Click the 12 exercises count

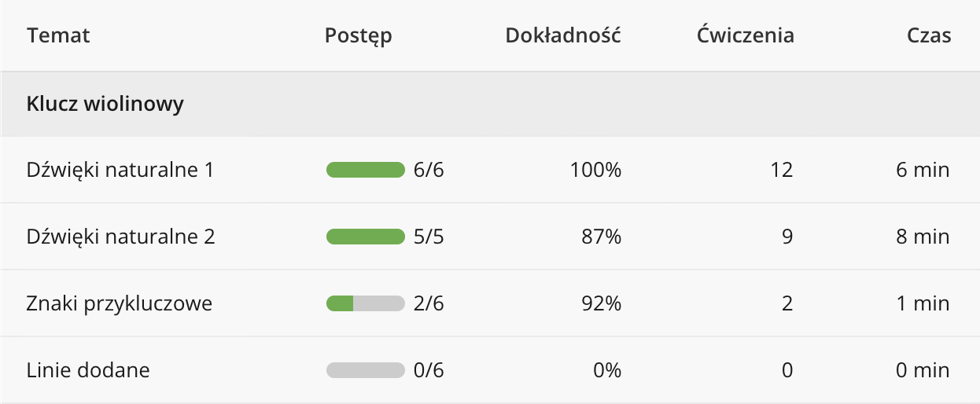click(x=783, y=170)
